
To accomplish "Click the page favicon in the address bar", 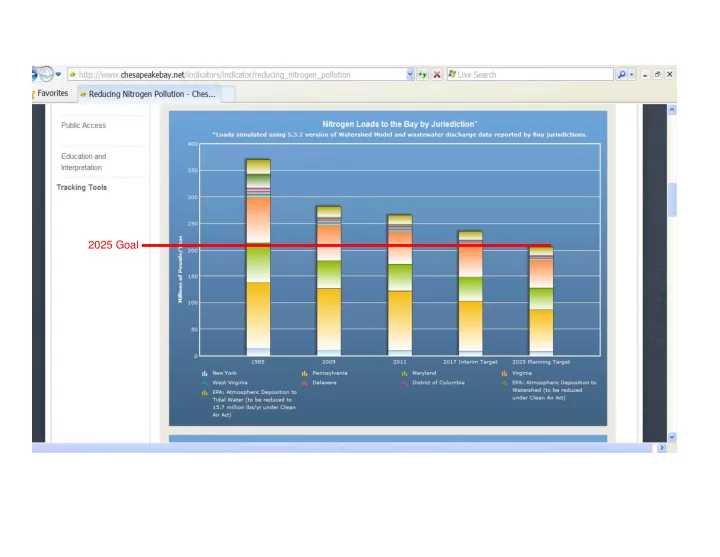I will pos(73,74).
